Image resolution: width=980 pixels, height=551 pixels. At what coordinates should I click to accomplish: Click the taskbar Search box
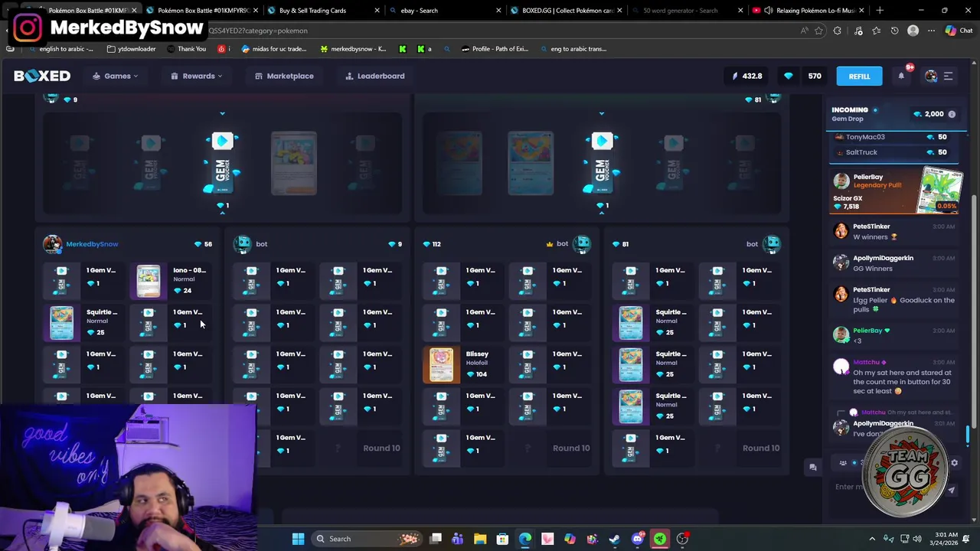tap(367, 539)
